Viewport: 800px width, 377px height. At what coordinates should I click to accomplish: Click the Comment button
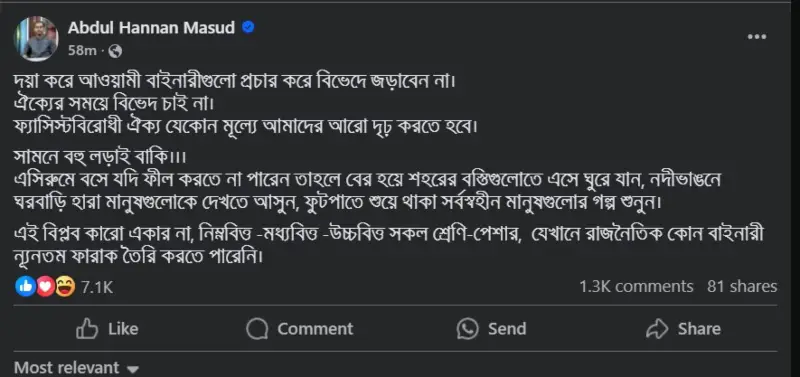pos(299,329)
